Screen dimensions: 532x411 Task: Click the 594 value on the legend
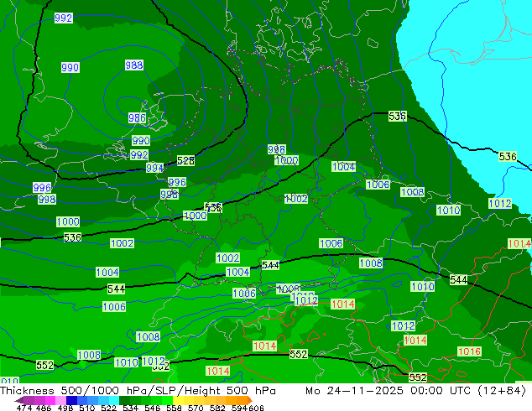tap(239, 408)
